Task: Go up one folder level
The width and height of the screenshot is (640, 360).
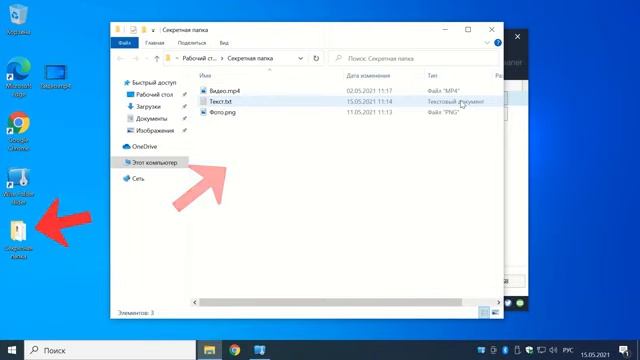Action: (157, 59)
